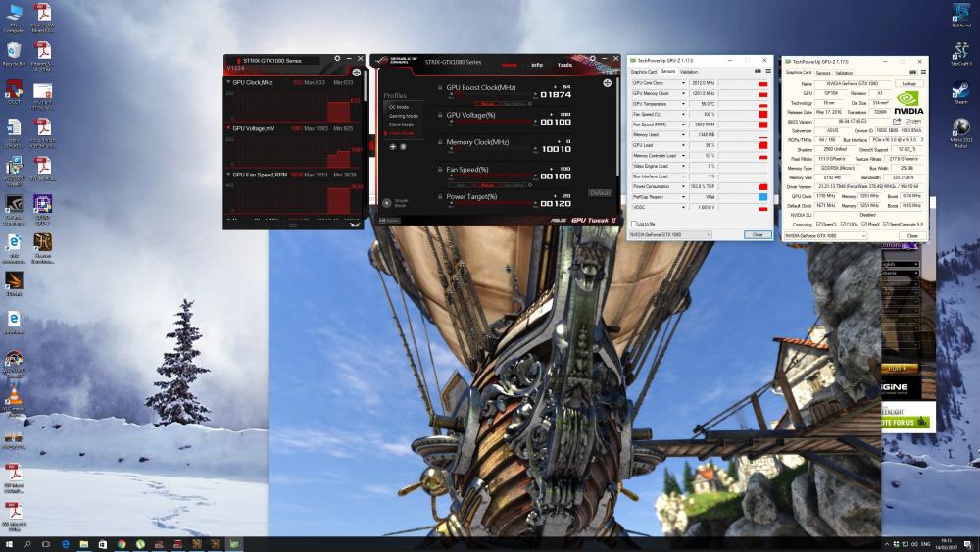980x552 pixels.
Task: Switch to Tools tab in GPU Tweak II
Action: click(564, 65)
